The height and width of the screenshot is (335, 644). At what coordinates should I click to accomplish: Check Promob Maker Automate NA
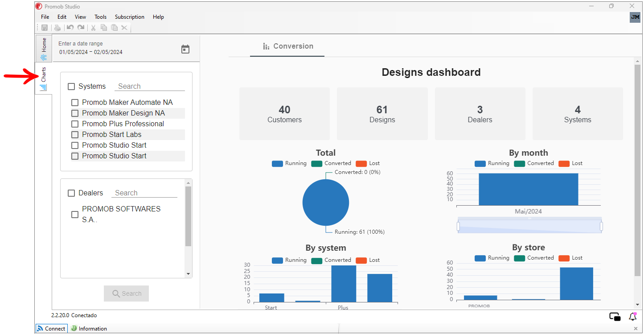[x=75, y=103]
